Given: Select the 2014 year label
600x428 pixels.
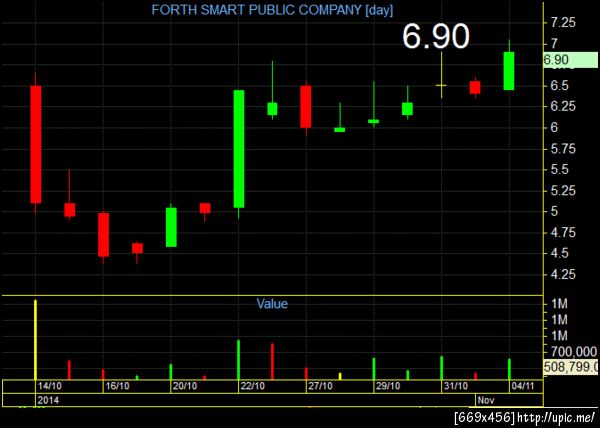Looking at the screenshot, I should tap(48, 400).
